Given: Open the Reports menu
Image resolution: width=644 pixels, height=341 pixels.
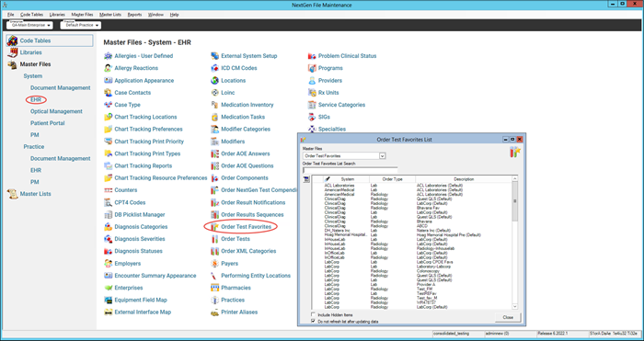Looking at the screenshot, I should [x=134, y=15].
